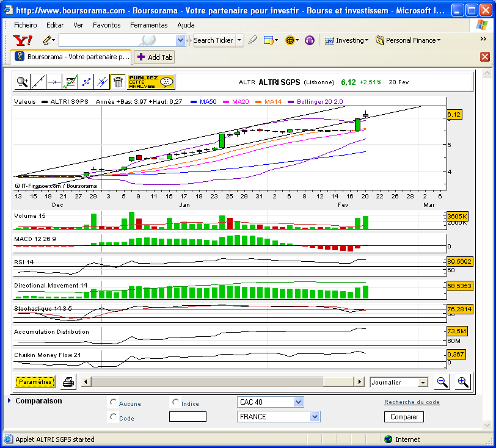Open the Favoritos menu
Image resolution: width=496 pixels, height=448 pixels.
click(x=107, y=25)
